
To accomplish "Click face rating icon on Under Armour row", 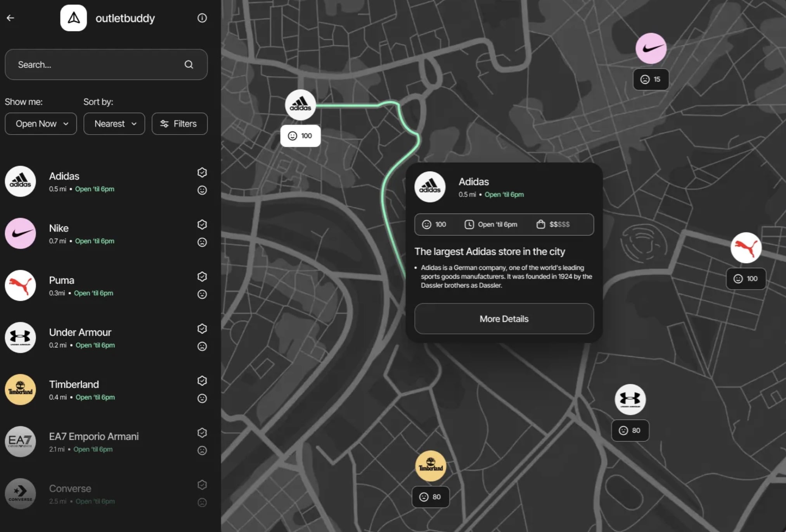I will point(202,346).
